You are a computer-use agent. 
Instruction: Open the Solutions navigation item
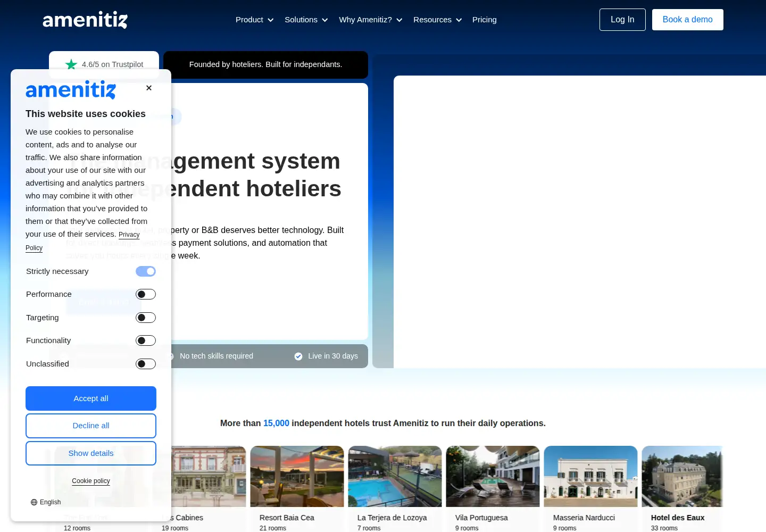[x=306, y=20]
